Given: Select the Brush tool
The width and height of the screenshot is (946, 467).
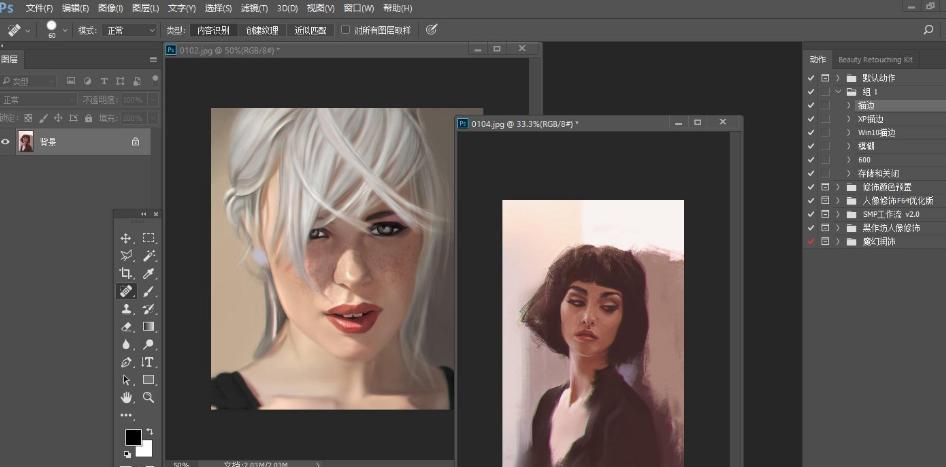Looking at the screenshot, I should point(148,291).
